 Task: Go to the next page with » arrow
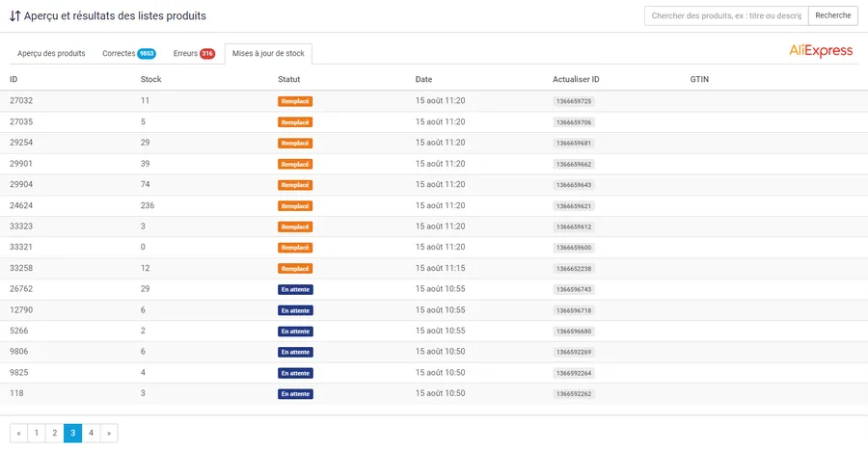[108, 434]
